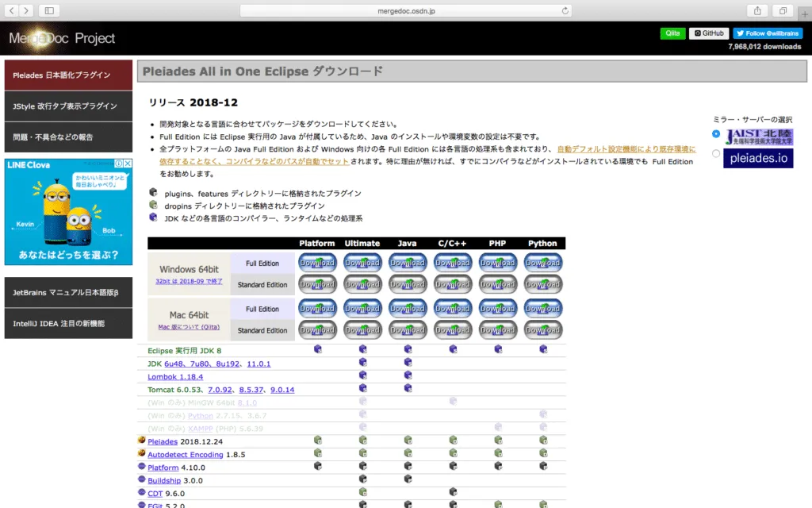Toggle the Safari sidebar icon

point(49,10)
